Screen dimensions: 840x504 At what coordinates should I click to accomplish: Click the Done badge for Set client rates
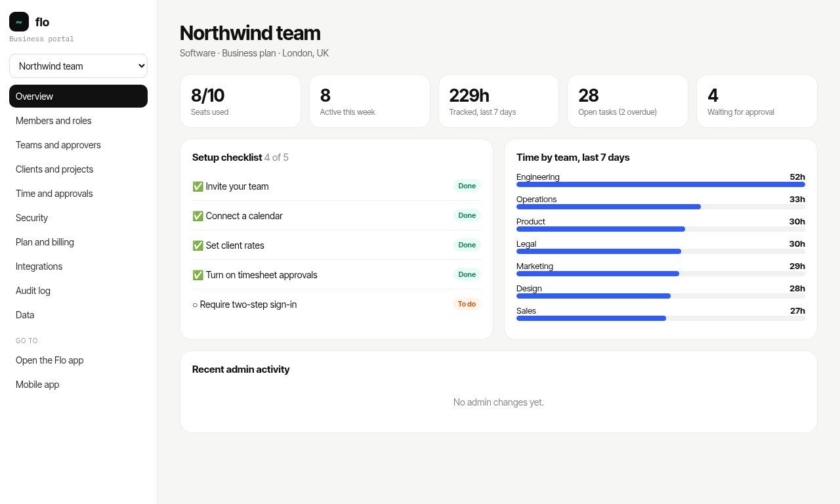coord(467,245)
